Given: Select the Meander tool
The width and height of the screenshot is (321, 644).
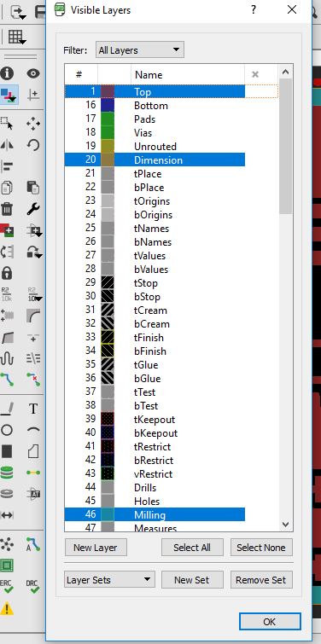Looking at the screenshot, I should coord(7,358).
